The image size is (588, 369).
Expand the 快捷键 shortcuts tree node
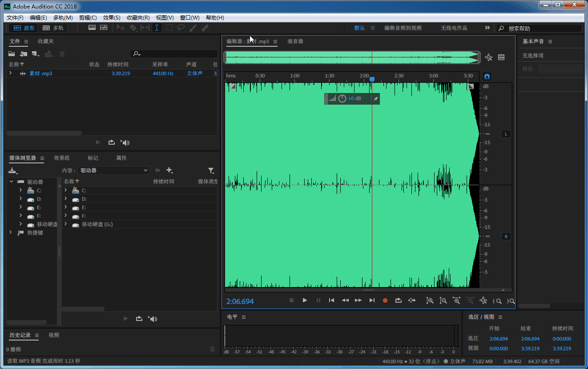pos(11,232)
